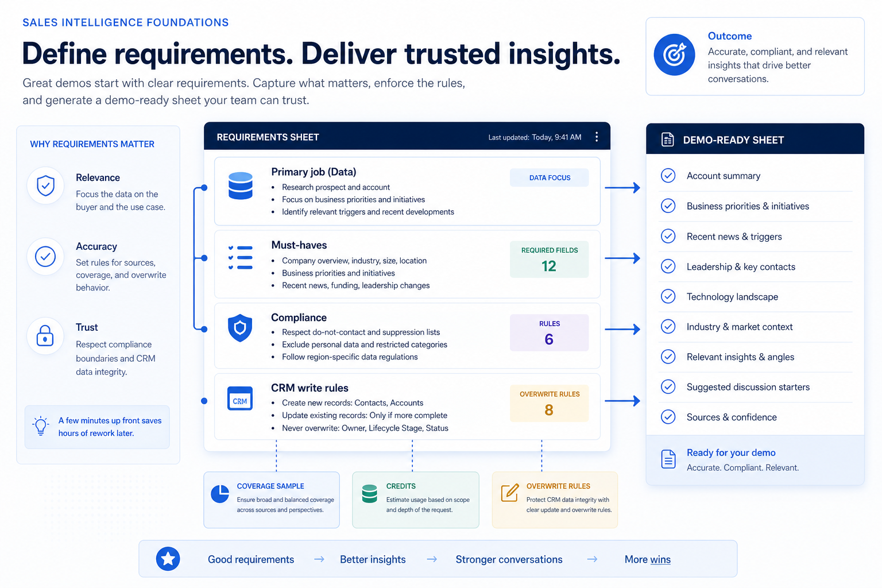Click 'SALES INTELLIGENCE FOUNDATIONS' header text
882x588 pixels.
pos(126,22)
